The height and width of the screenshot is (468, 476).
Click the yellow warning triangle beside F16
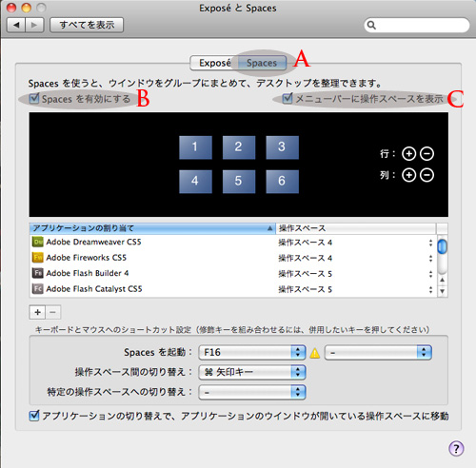point(315,353)
